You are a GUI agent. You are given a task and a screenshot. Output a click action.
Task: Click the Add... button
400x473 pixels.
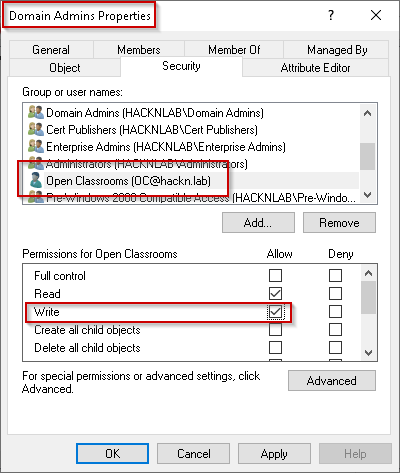click(258, 223)
